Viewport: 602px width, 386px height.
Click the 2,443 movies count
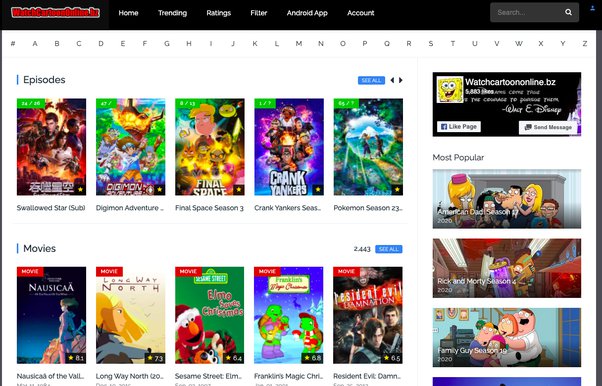pos(362,249)
